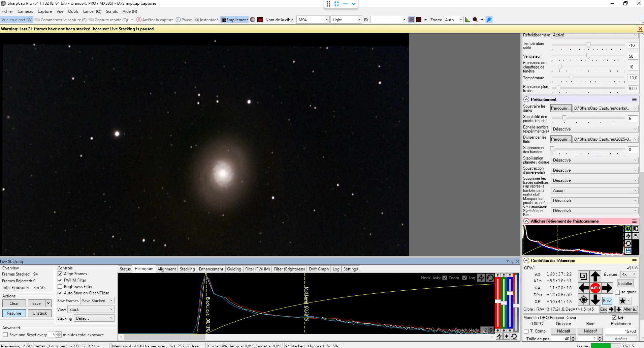Slew telescope up with the up arrow
644x348 pixels.
tap(595, 276)
